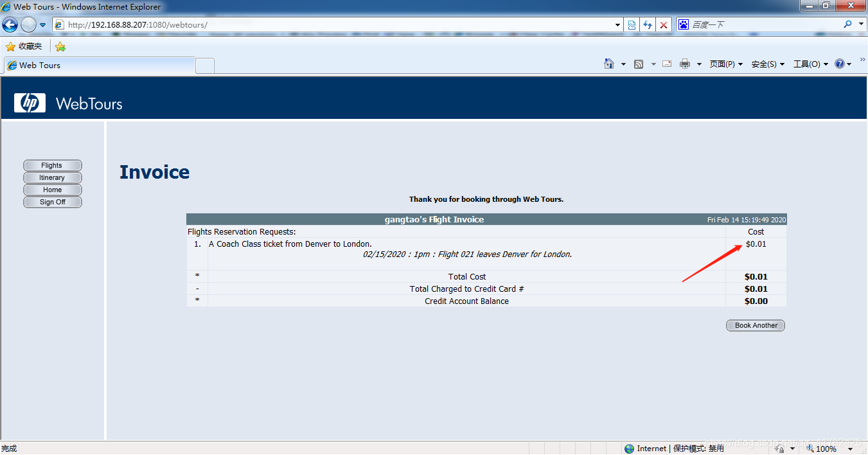The image size is (868, 455).
Task: Go back with the browser Back arrow
Action: tap(10, 25)
